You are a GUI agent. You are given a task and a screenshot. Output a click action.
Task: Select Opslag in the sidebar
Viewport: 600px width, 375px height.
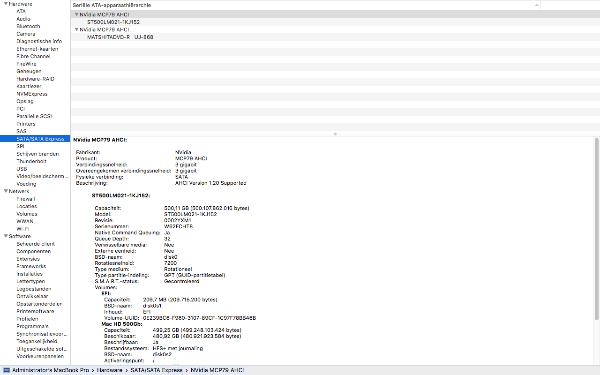tap(25, 101)
